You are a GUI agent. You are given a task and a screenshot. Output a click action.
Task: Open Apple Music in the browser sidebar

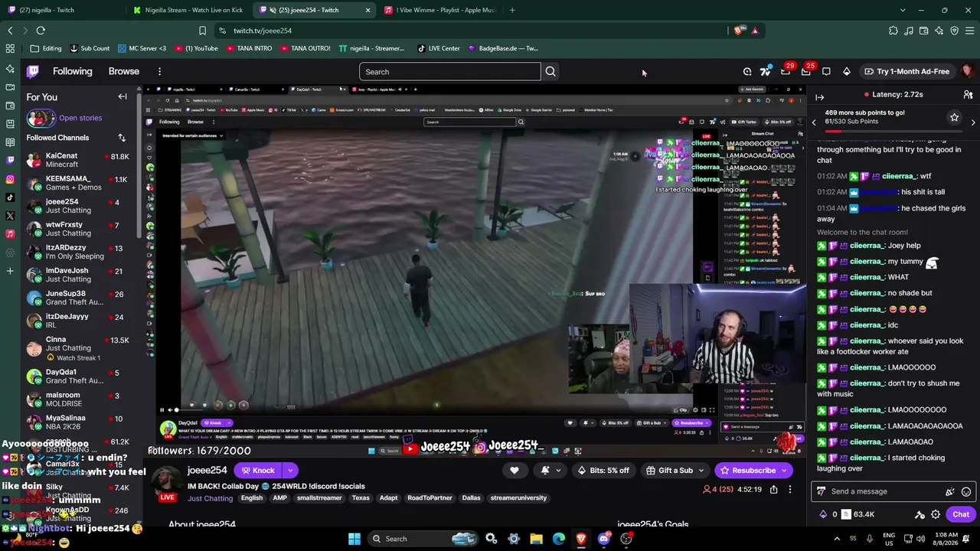(x=10, y=234)
